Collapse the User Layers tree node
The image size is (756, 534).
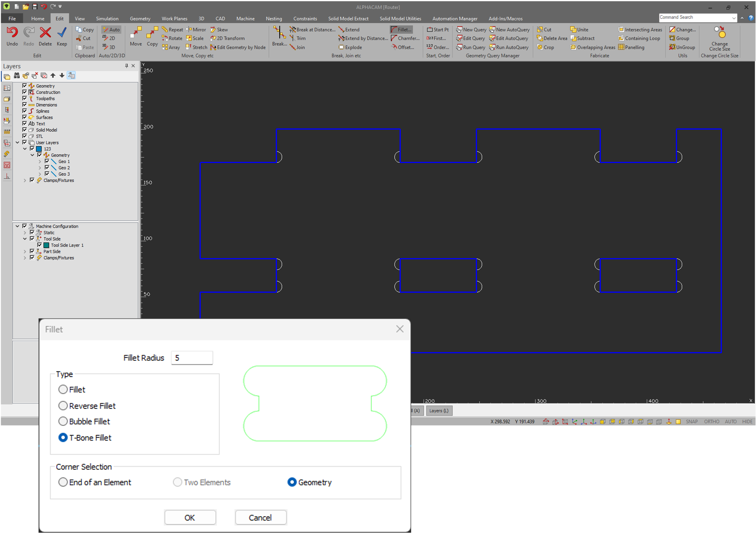click(17, 143)
